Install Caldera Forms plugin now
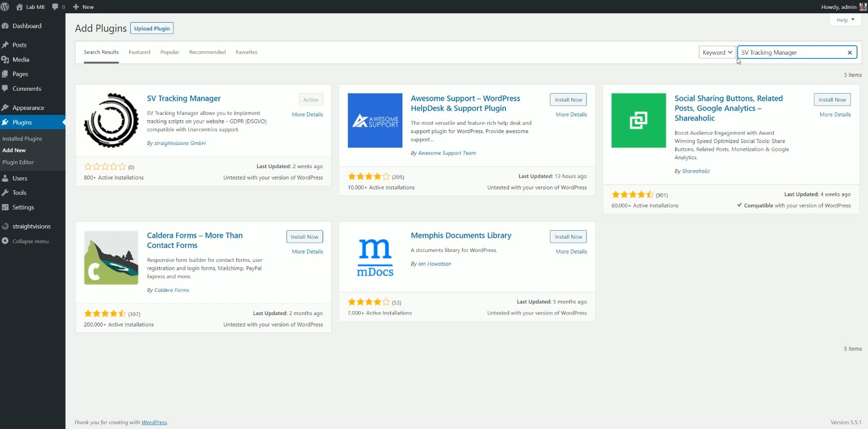The height and width of the screenshot is (429, 868). pos(305,237)
